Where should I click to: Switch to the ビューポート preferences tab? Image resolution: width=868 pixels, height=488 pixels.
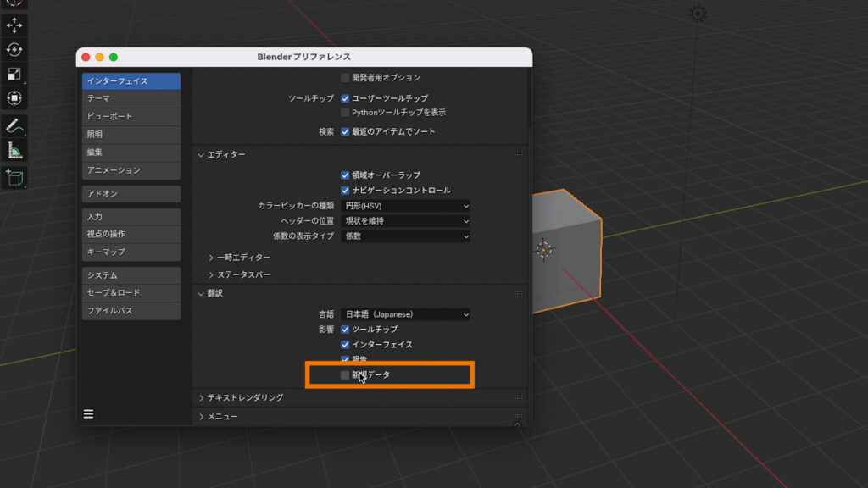pyautogui.click(x=131, y=116)
